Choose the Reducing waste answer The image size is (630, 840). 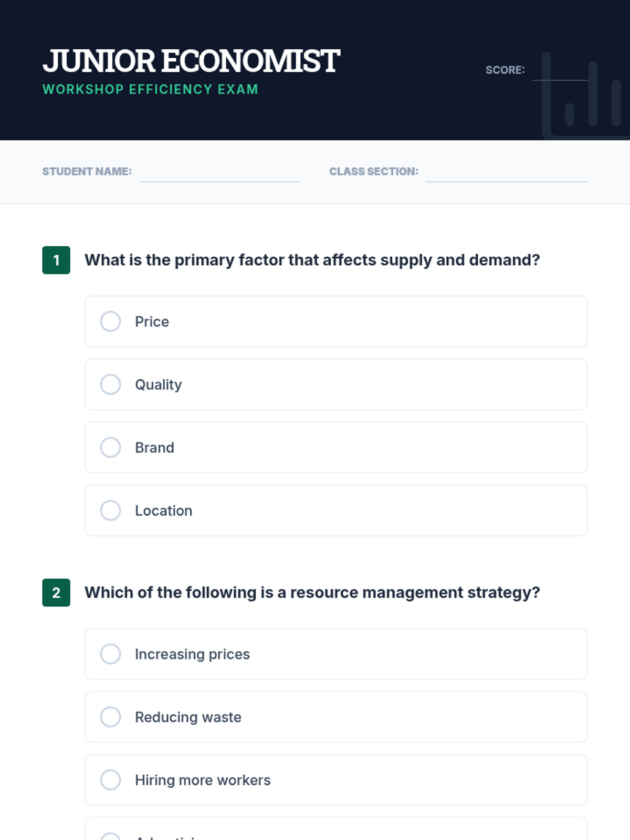pyautogui.click(x=111, y=717)
